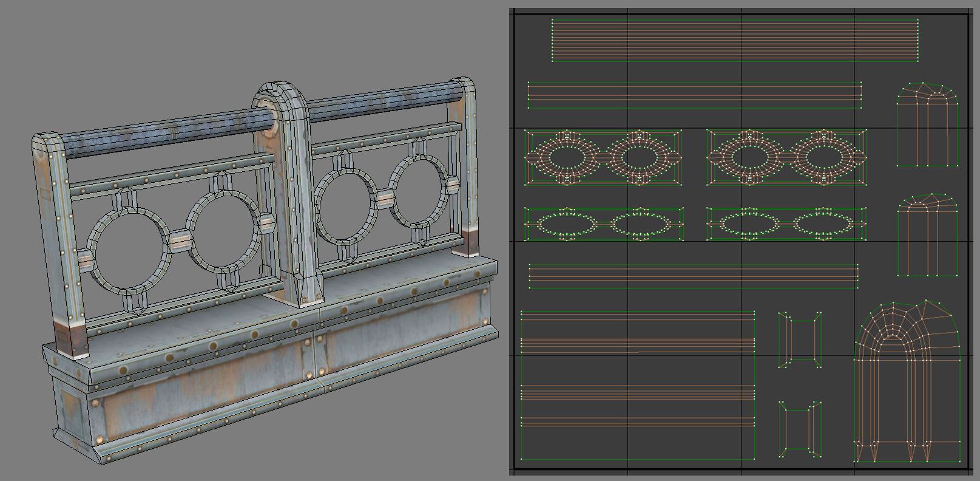Viewport: 980px width, 481px height.
Task: Click the upper-right ornate double-oval UV island
Action: pyautogui.click(x=786, y=157)
